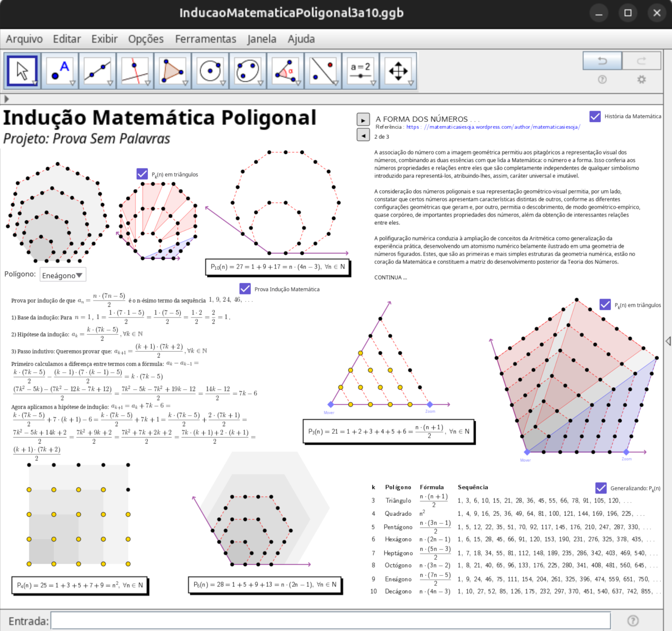This screenshot has width=672, height=631.
Task: Expand the right side panel arrow
Action: (668, 341)
